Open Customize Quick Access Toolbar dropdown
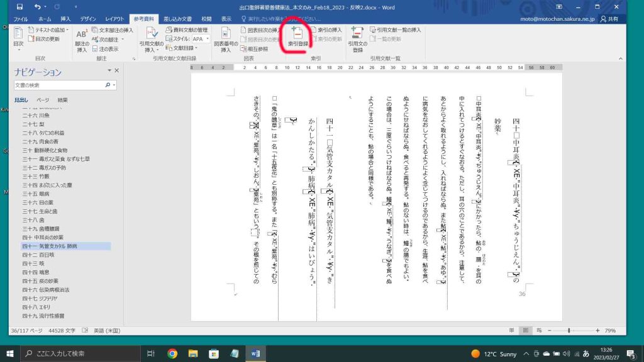The image size is (644, 362). click(76, 7)
